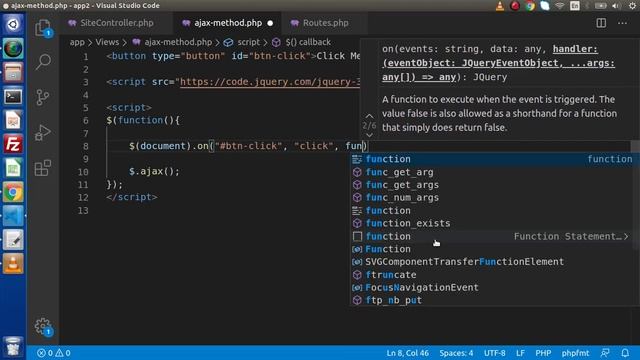Open the Run and Debug view

coord(43,132)
